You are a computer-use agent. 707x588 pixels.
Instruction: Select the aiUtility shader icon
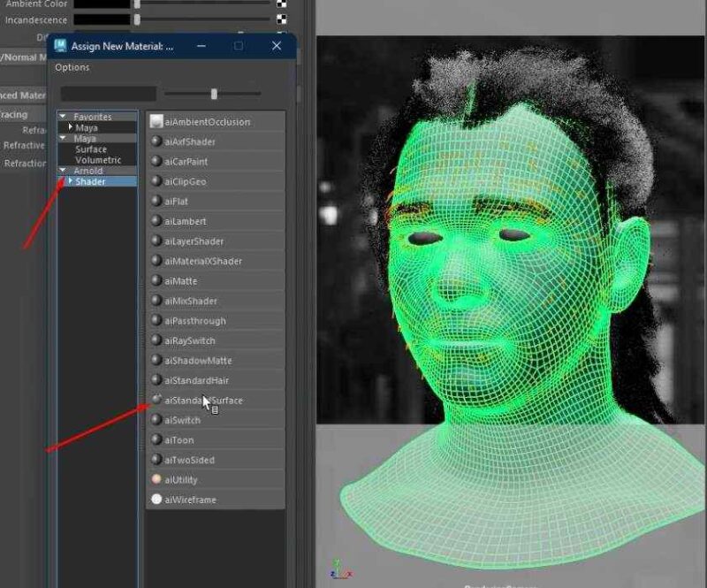click(157, 479)
